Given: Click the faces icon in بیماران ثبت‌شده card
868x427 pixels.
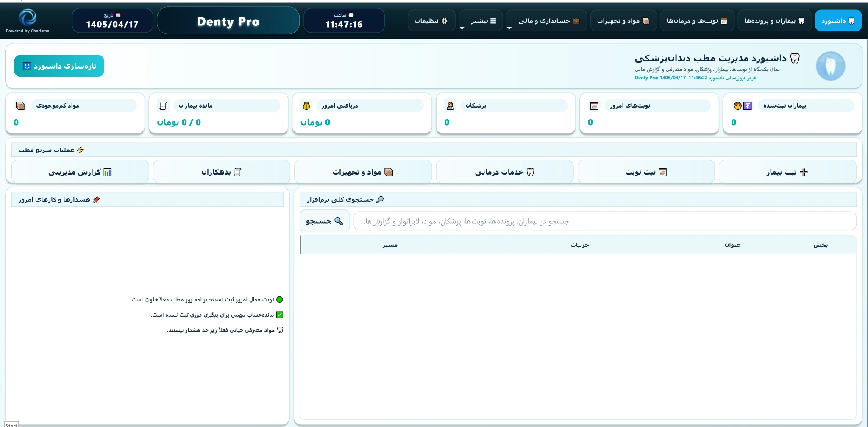Looking at the screenshot, I should click(743, 106).
